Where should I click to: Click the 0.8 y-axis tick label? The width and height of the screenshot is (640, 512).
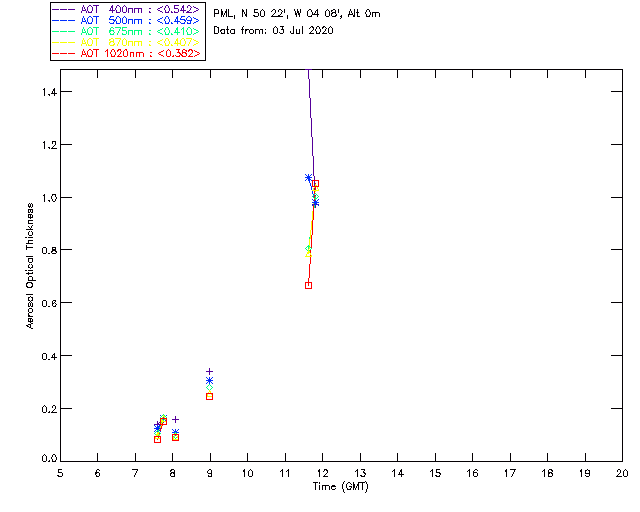pos(49,250)
